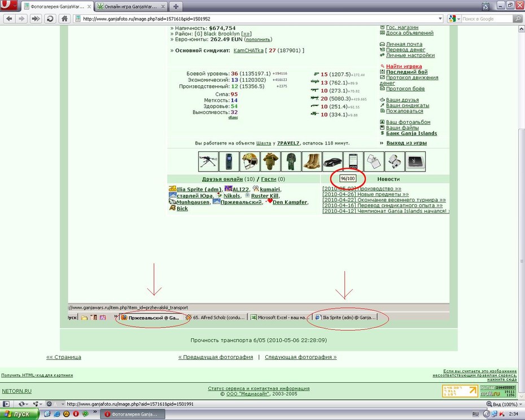The height and width of the screenshot is (420, 525).
Task: Expand the address bar history dropdown
Action: [440, 19]
